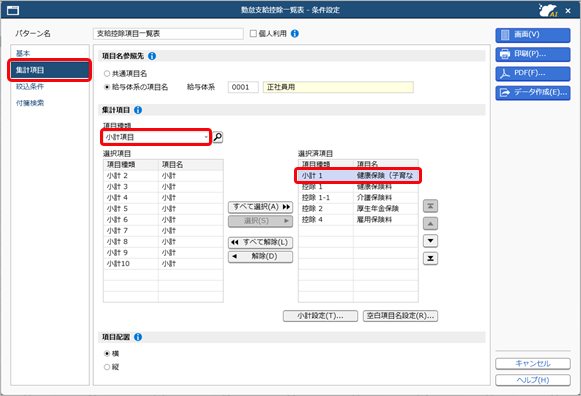Move selected item to top arrow
581x396 pixels.
coord(430,206)
